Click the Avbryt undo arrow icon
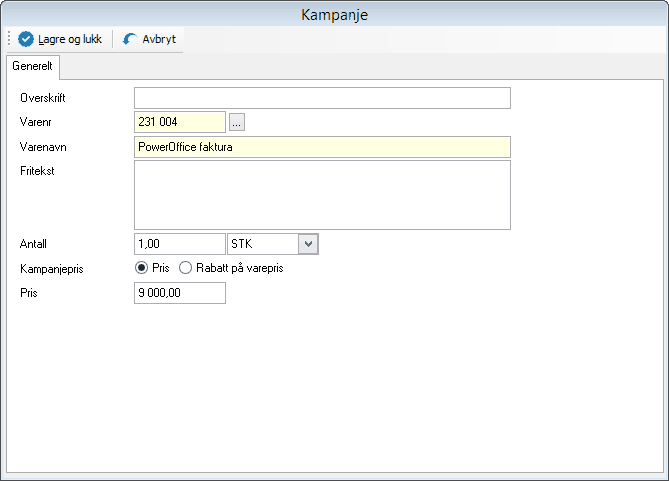 (130, 39)
